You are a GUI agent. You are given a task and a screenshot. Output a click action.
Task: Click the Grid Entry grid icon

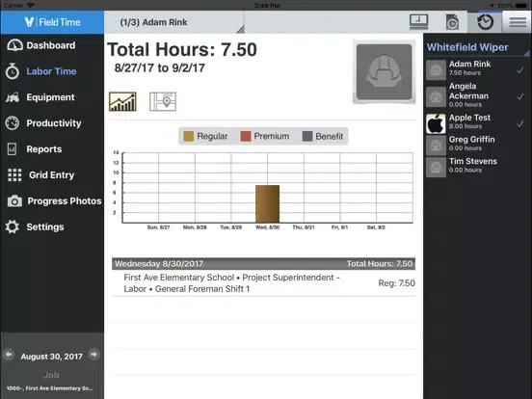(x=14, y=174)
